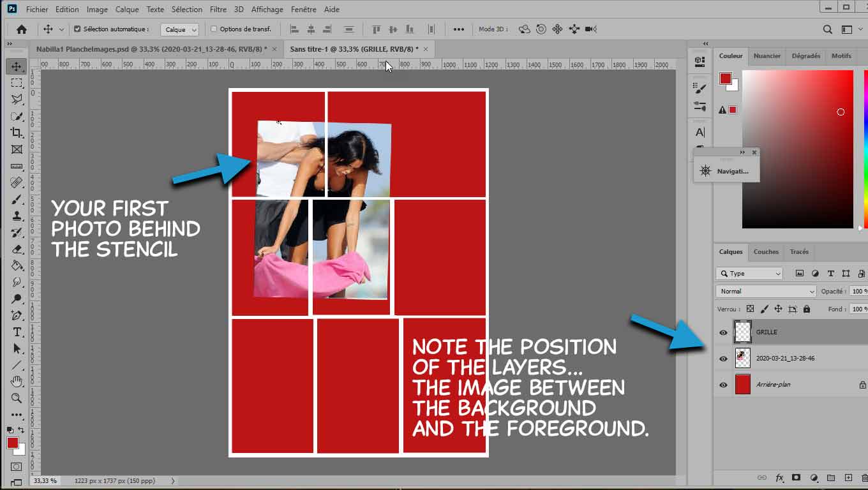Toggle visibility of the Arrière-plan layer
Screen dimensions: 868x490
click(723, 385)
